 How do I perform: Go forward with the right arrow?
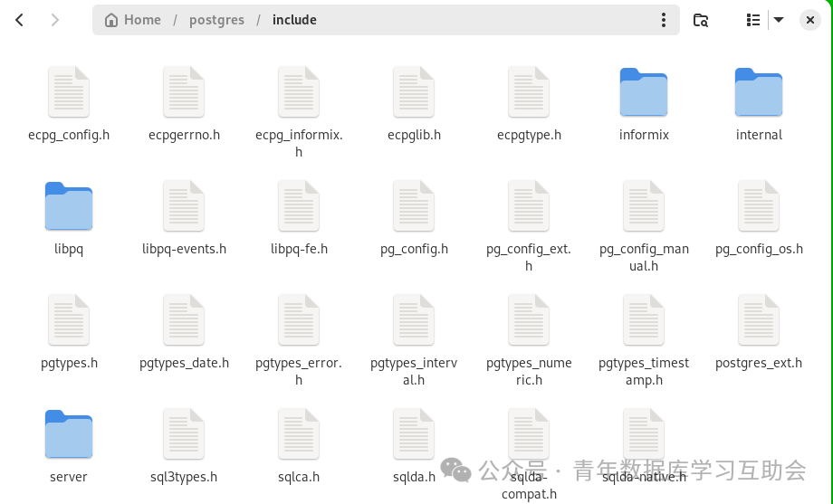[x=54, y=20]
